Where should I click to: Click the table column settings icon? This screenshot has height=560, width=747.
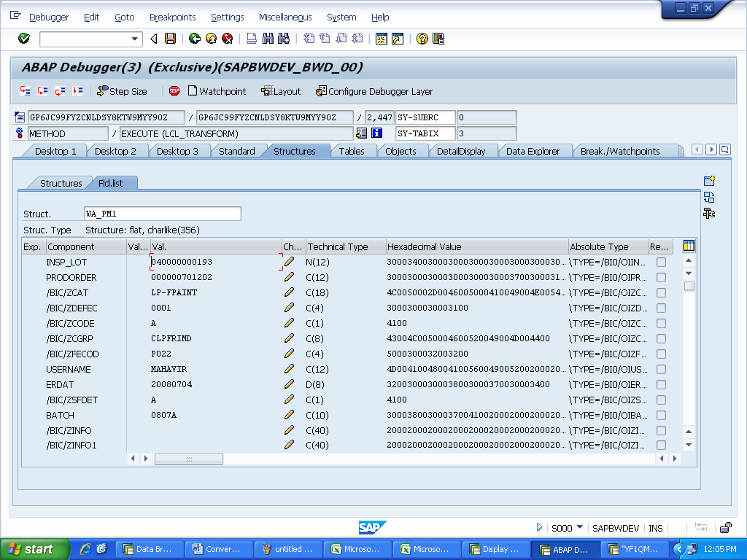point(689,246)
